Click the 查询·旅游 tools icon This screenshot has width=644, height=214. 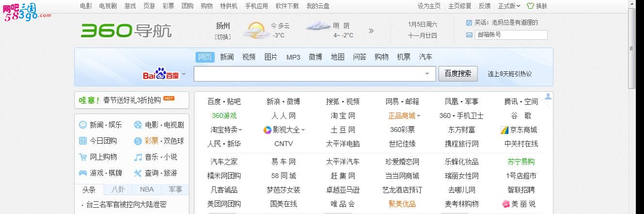point(138,173)
